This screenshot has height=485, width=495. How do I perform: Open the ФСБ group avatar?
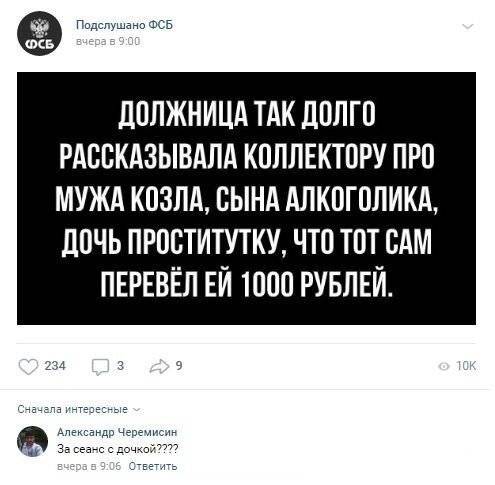39,33
